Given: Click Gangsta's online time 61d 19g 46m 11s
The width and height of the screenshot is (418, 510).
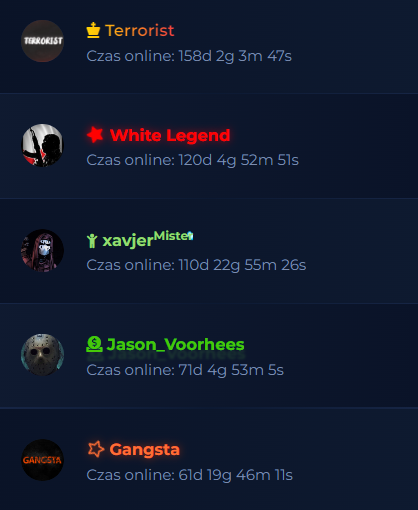Looking at the screenshot, I should click(189, 475).
